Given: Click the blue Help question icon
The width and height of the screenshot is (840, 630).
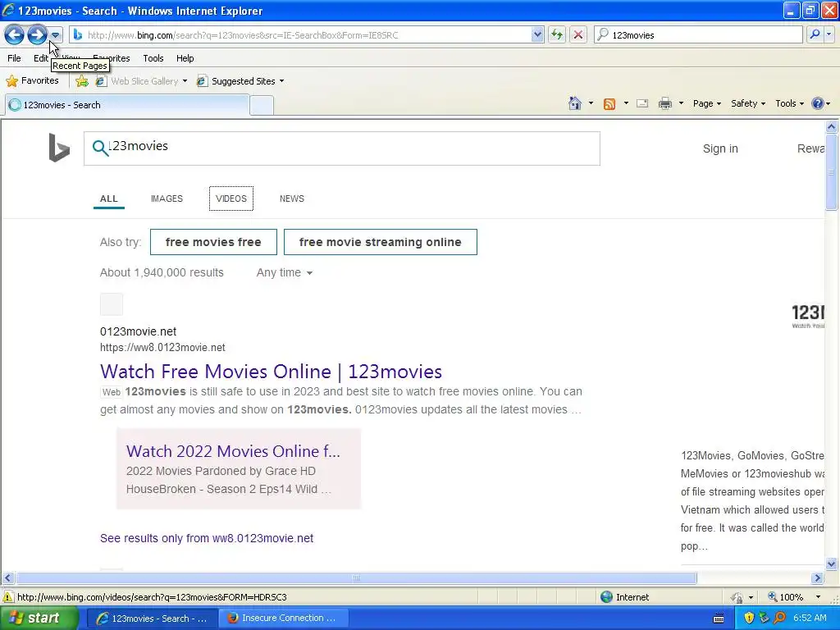Looking at the screenshot, I should coord(818,103).
